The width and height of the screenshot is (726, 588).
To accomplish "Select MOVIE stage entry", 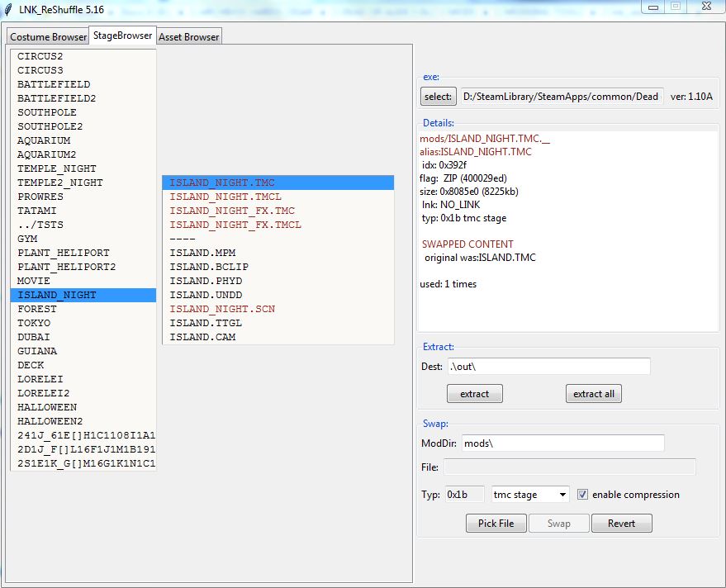I will (83, 281).
